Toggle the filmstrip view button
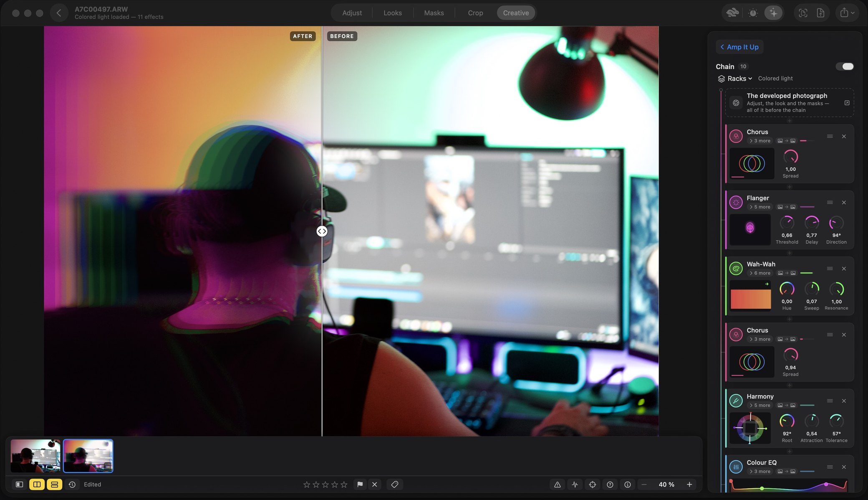The width and height of the screenshot is (868, 500). 54,485
